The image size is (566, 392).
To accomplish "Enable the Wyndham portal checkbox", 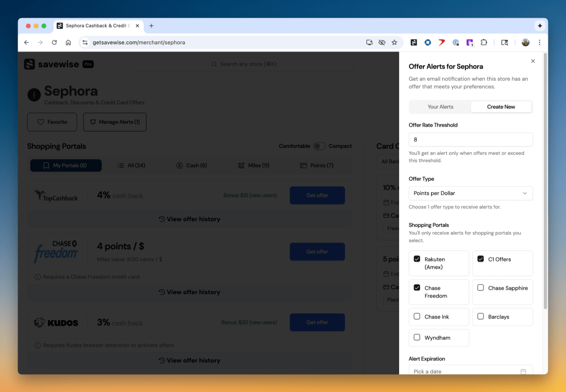I will (417, 338).
